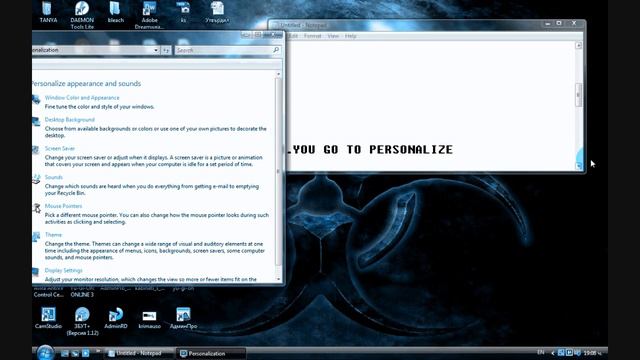Open Notepad's Edit menu

(x=293, y=36)
